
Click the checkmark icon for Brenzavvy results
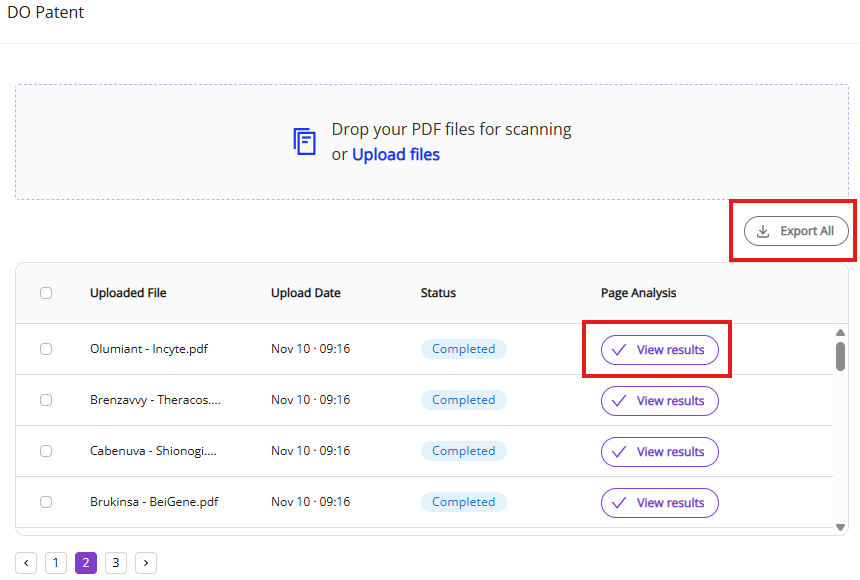point(619,401)
